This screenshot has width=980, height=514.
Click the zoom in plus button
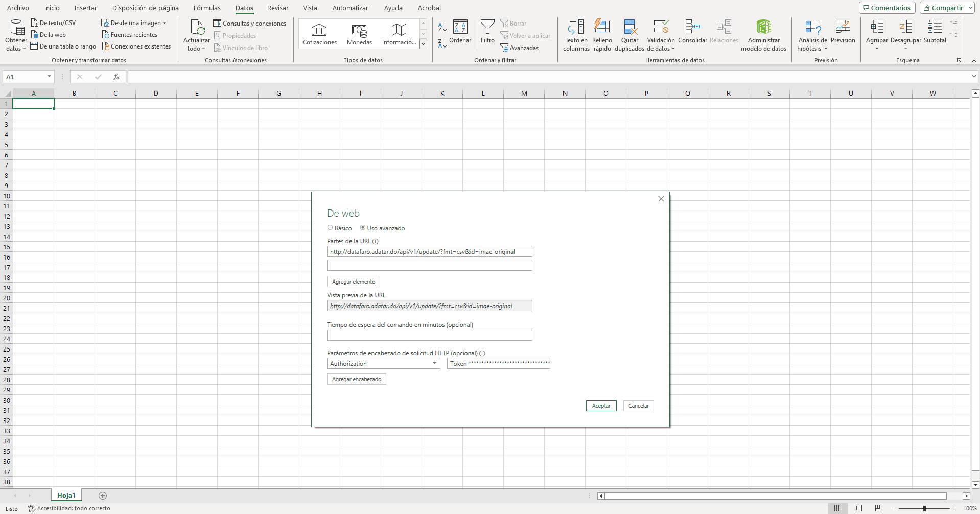tap(954, 508)
